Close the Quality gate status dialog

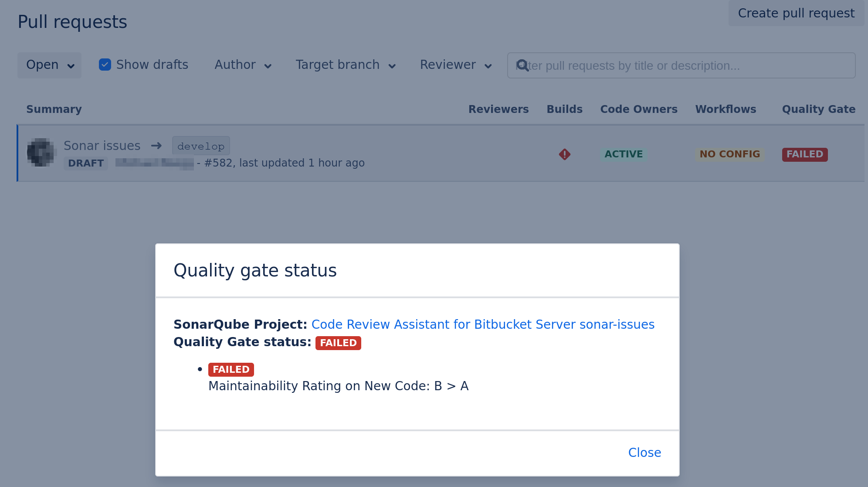[x=644, y=453]
